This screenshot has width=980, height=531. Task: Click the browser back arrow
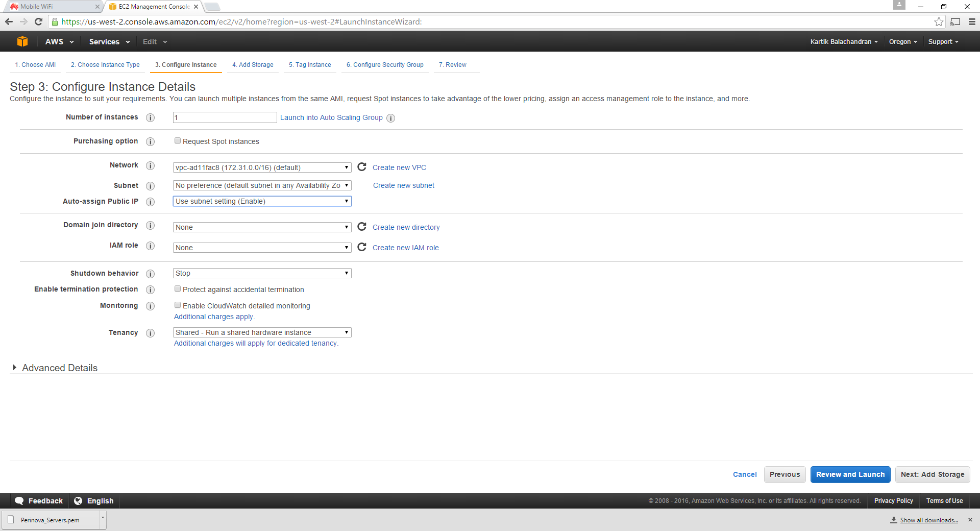click(x=9, y=21)
